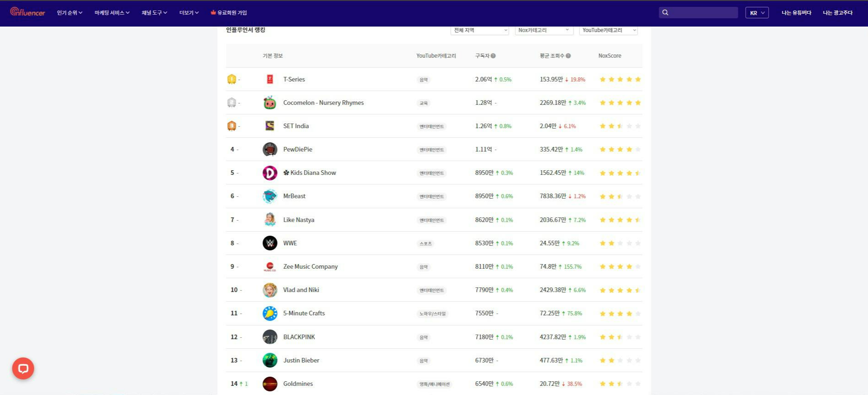Click MrBeast subscriber count 8950만
This screenshot has height=395, width=868.
pyautogui.click(x=484, y=196)
